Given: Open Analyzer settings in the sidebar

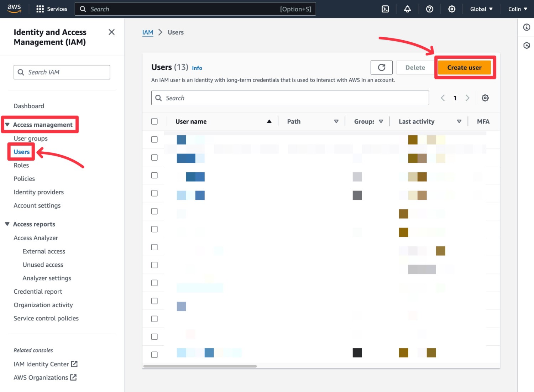Looking at the screenshot, I should click(47, 278).
